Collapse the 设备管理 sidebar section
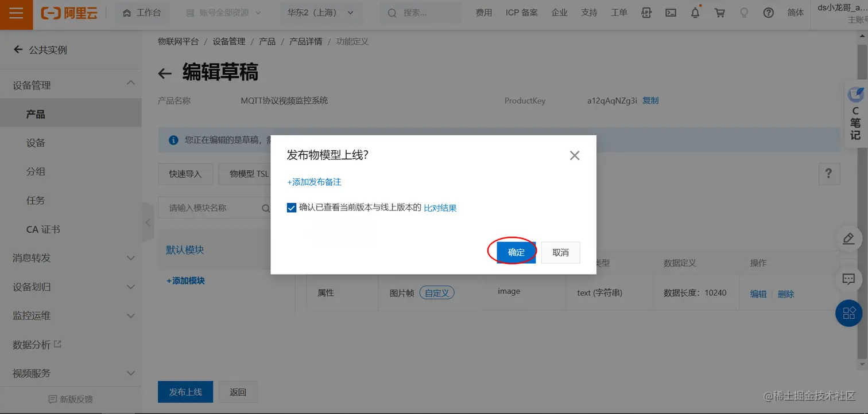 pos(71,85)
